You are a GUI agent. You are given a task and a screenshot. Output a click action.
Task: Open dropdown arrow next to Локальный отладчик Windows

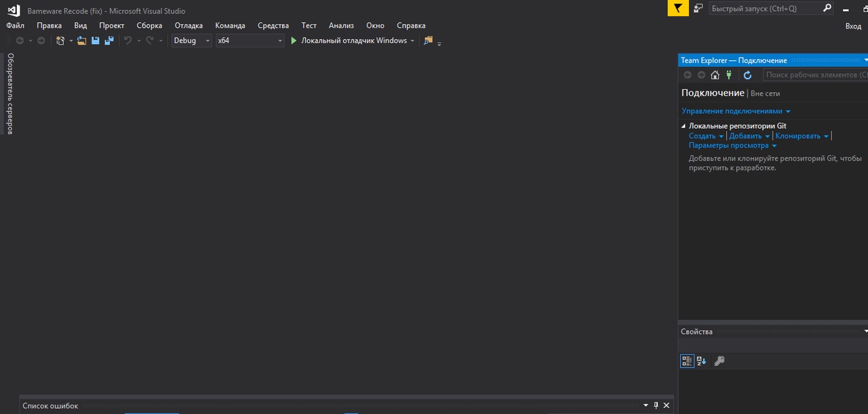(x=412, y=41)
